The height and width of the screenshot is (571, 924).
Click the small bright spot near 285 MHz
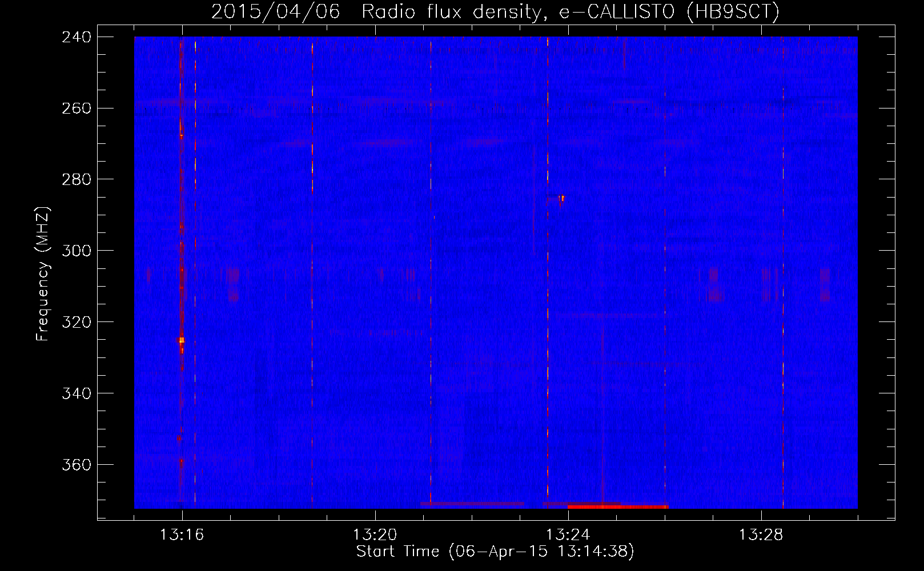coord(563,198)
